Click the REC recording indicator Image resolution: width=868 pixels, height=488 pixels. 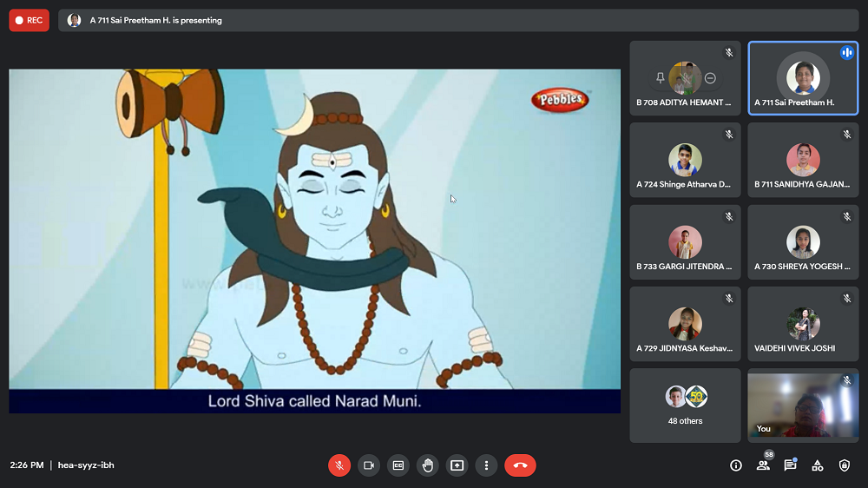[x=30, y=20]
